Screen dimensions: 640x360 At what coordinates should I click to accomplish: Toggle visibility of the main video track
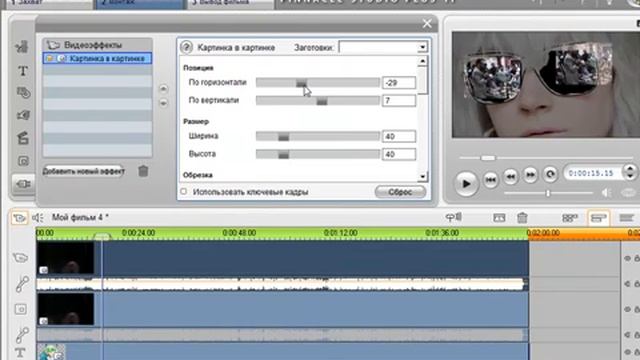(627, 258)
